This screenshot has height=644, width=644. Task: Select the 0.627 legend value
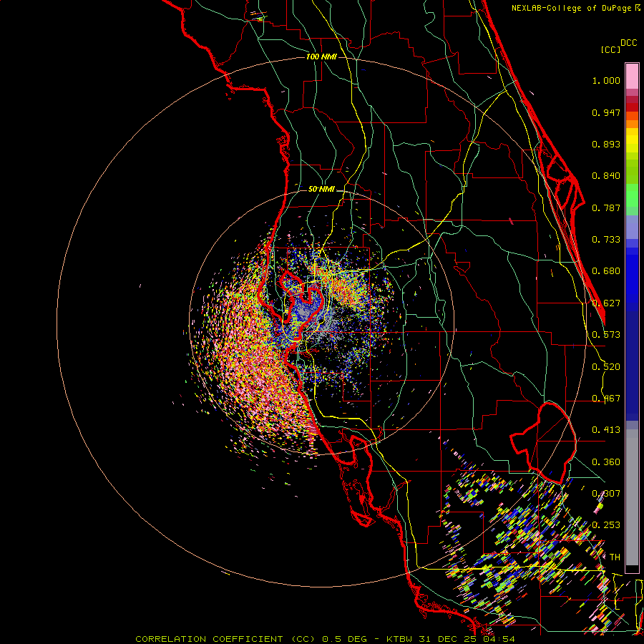(606, 303)
